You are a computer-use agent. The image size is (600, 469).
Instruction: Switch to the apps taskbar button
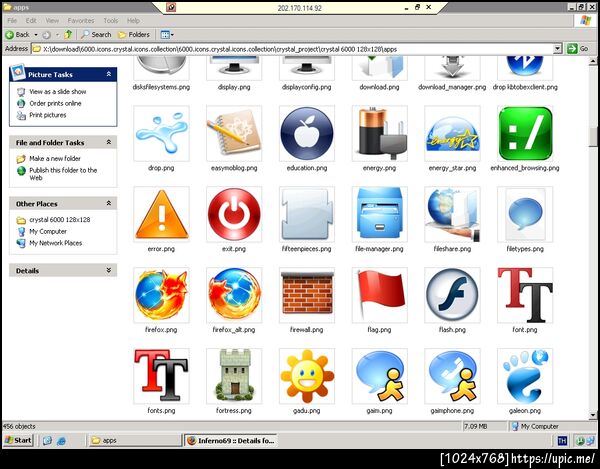pyautogui.click(x=135, y=441)
